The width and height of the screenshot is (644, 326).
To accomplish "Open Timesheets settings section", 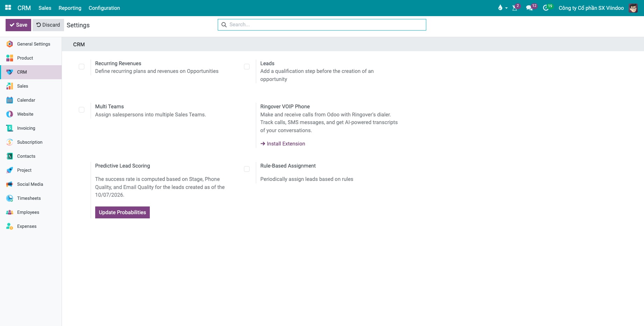I will pos(31,198).
